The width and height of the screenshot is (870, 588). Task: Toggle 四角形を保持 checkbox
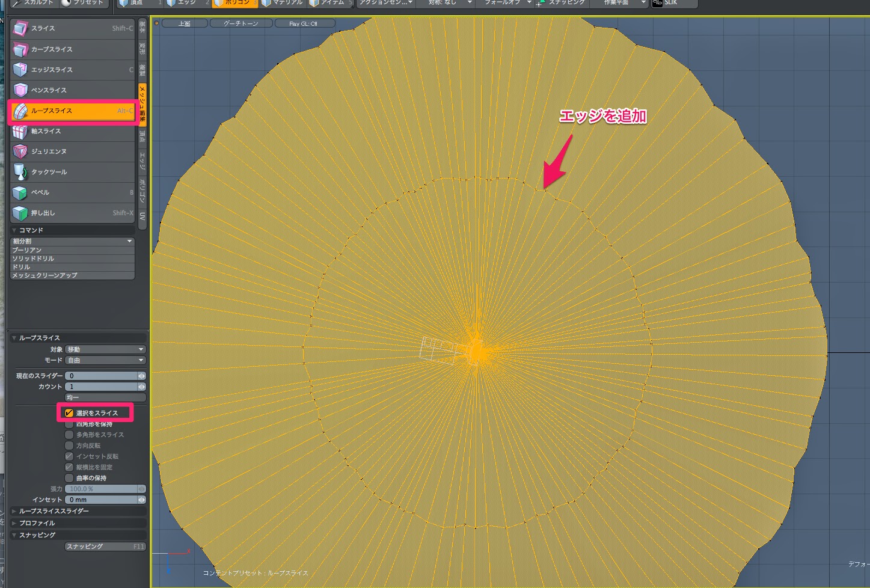coord(69,424)
